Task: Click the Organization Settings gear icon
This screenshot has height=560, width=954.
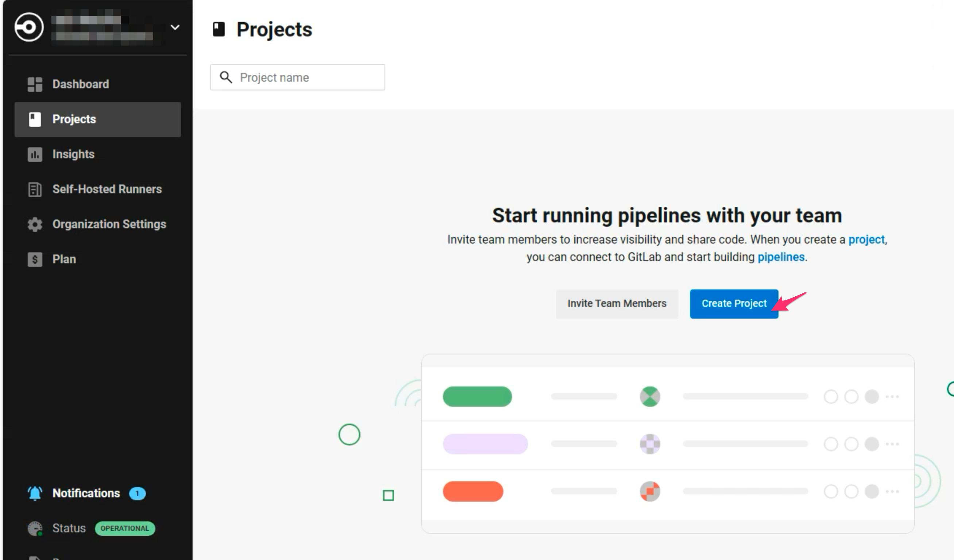Action: [34, 224]
